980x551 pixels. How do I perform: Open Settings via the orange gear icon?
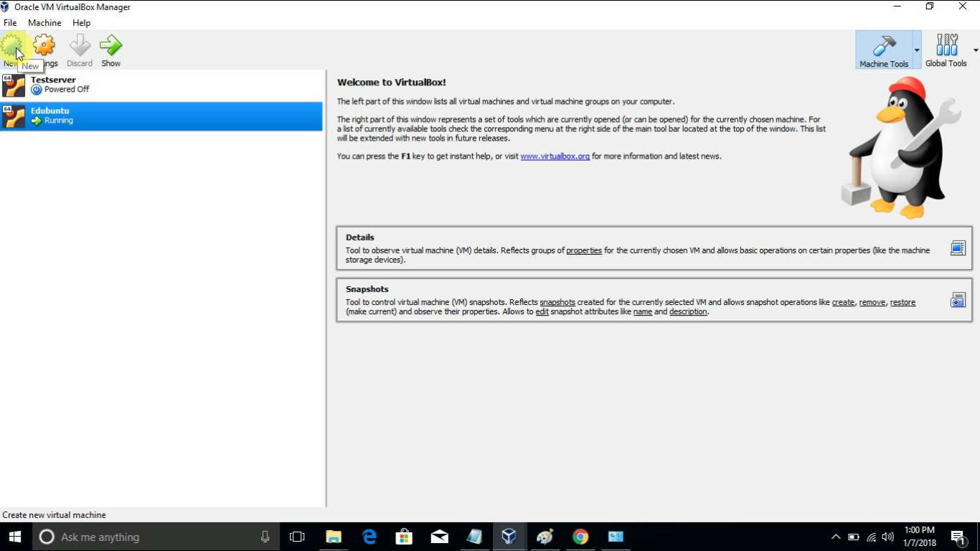[44, 45]
